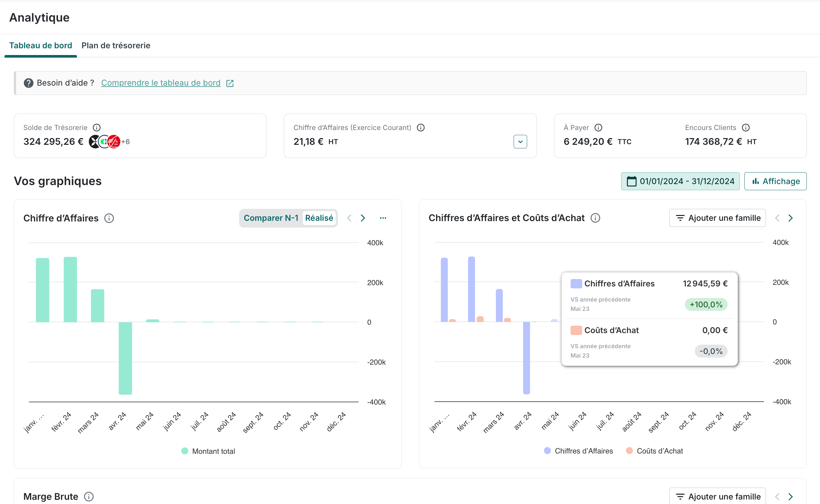The height and width of the screenshot is (504, 820).
Task: Show info for À Payer
Action: (598, 128)
